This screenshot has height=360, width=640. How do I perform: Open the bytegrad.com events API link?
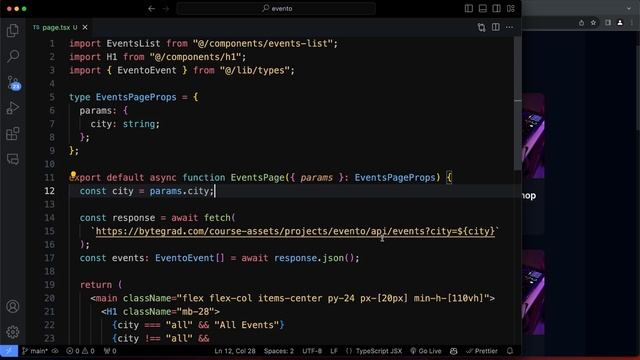point(295,231)
